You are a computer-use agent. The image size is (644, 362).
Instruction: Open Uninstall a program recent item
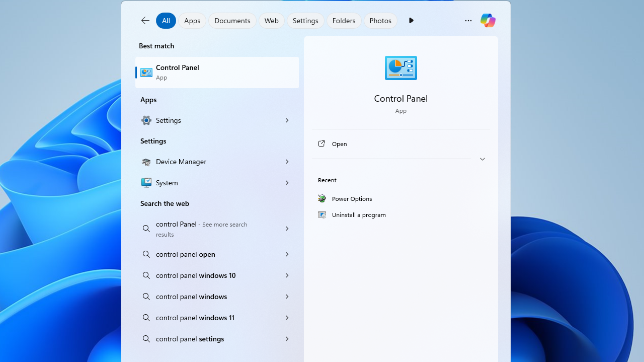(359, 215)
